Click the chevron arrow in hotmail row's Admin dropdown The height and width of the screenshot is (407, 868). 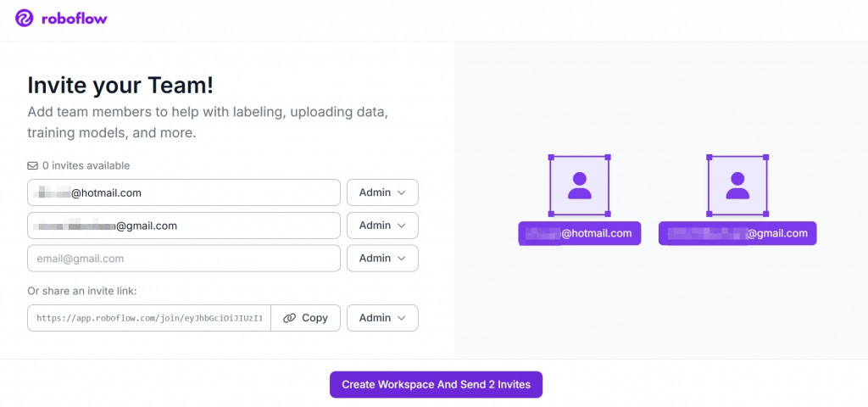402,192
